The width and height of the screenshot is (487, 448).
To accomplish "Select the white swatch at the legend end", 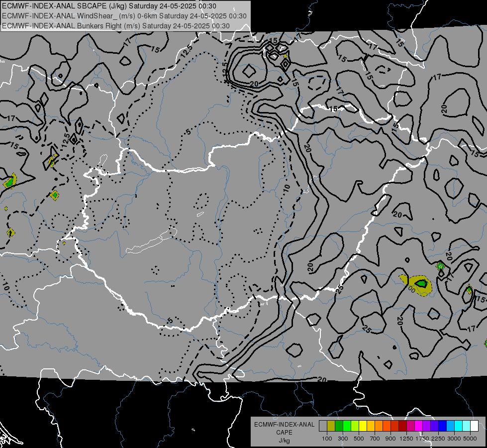I will click(x=474, y=426).
